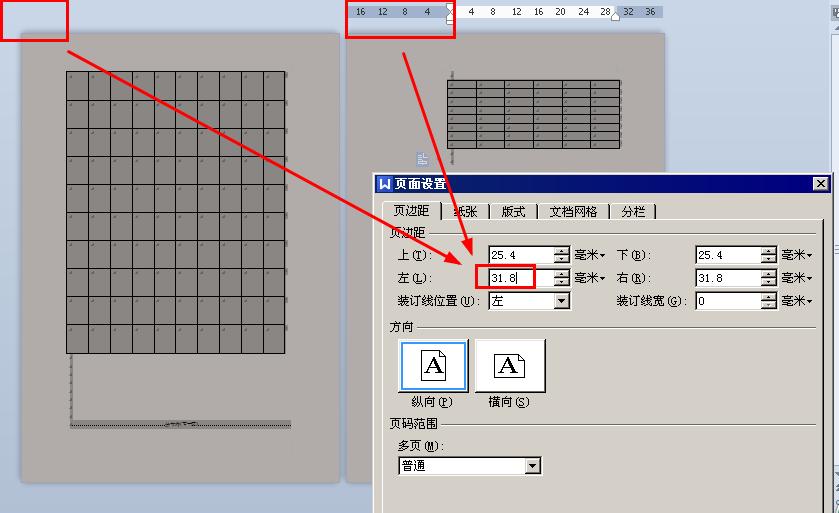Viewport: 839px width, 513px height.
Task: Open the 版式 tab
Action: (x=513, y=212)
